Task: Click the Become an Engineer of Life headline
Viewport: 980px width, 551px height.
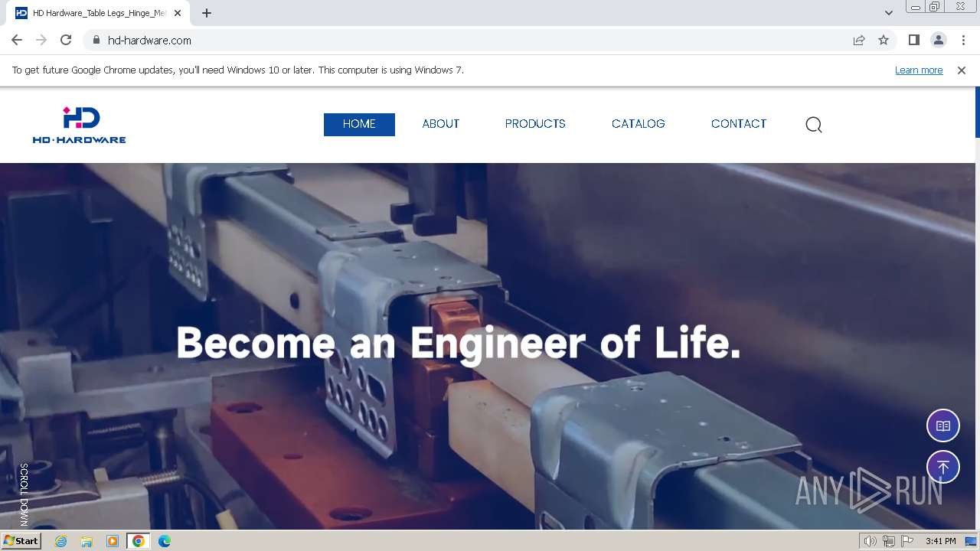Action: point(459,343)
